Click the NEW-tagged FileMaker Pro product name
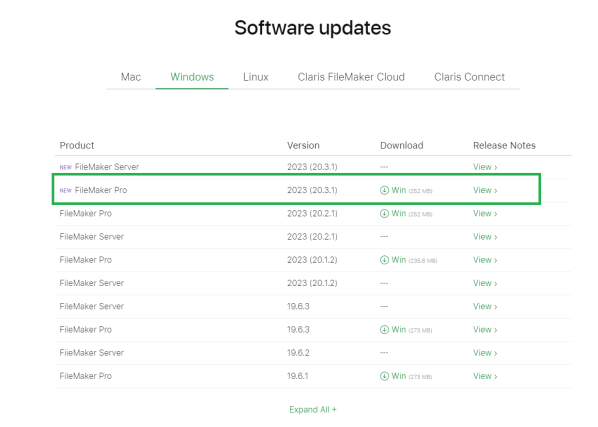The image size is (598, 427). (101, 190)
